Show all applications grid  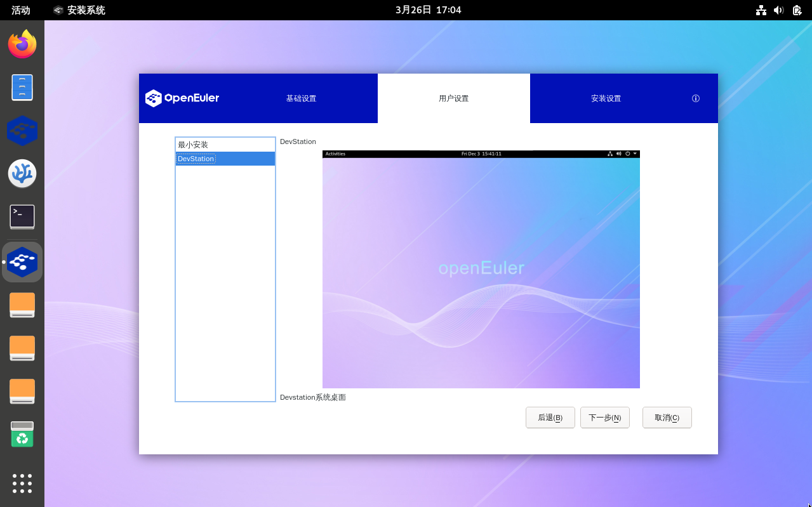22,483
